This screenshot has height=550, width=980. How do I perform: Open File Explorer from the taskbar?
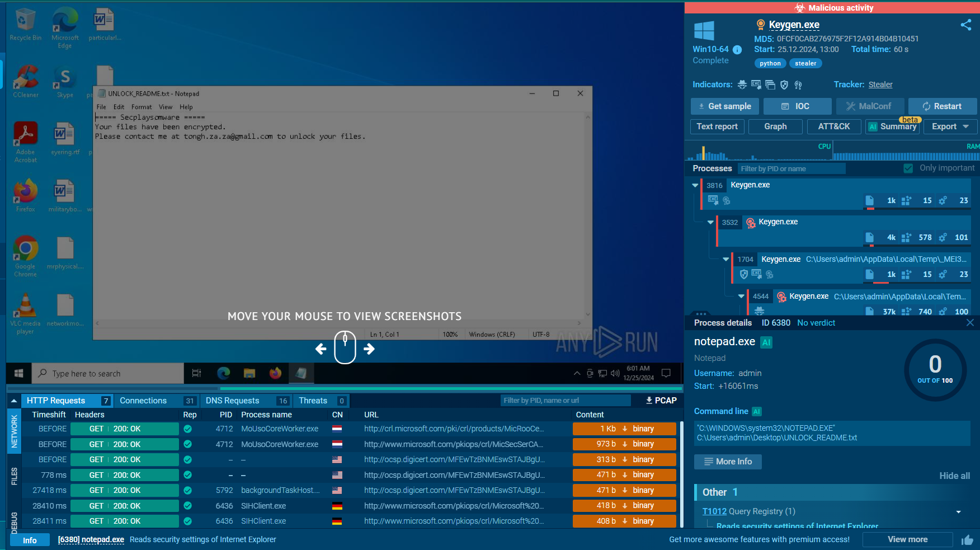249,373
